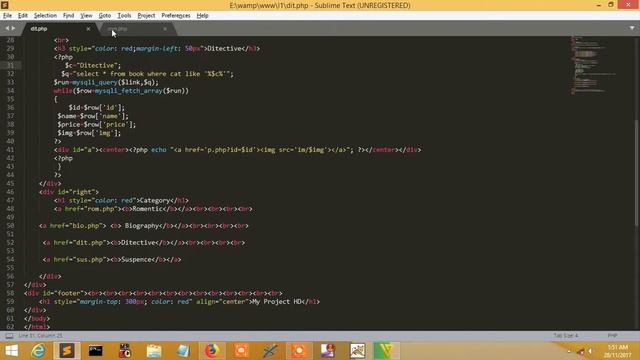
Task: Click line number 31 in the gutter
Action: (x=10, y=65)
